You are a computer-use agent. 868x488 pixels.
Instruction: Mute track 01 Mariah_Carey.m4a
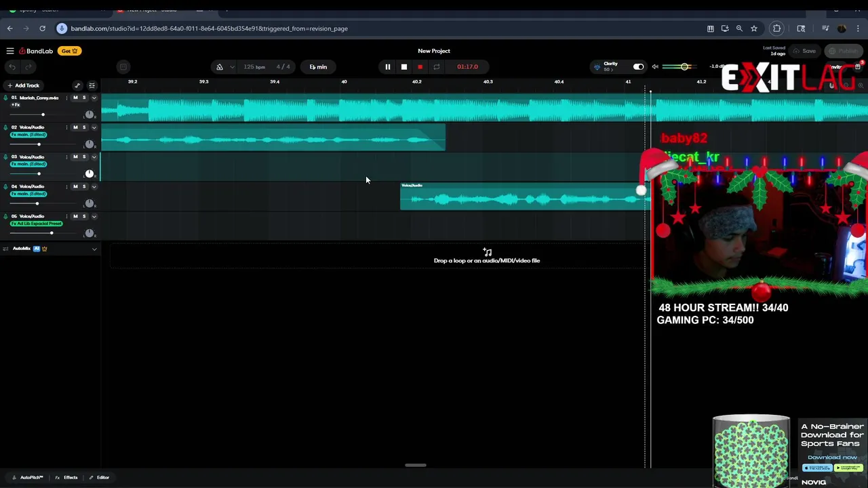tap(75, 98)
